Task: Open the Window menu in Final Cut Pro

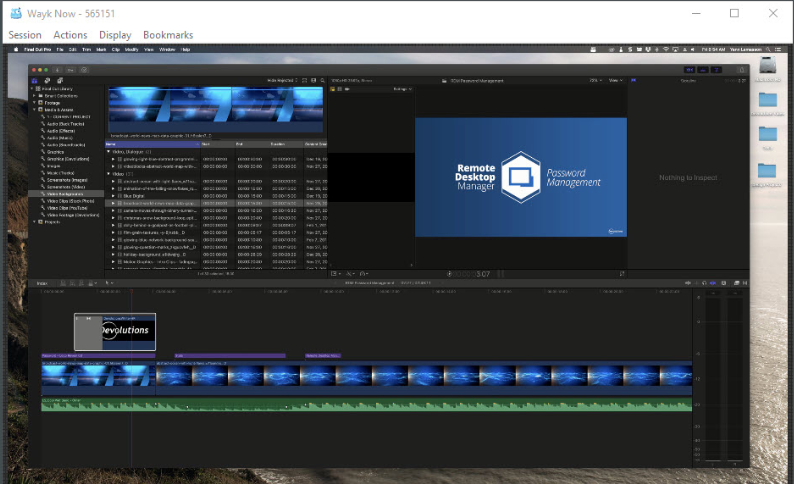Action: pyautogui.click(x=167, y=50)
